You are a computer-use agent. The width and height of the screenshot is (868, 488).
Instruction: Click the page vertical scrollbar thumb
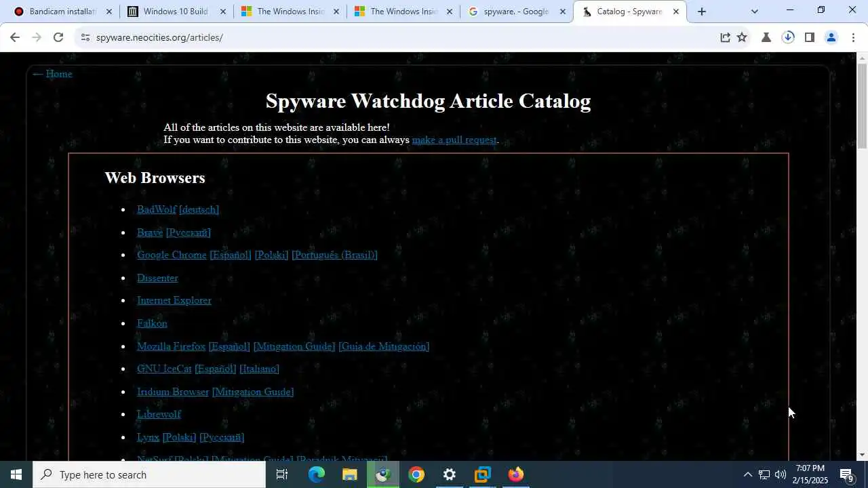(x=862, y=106)
